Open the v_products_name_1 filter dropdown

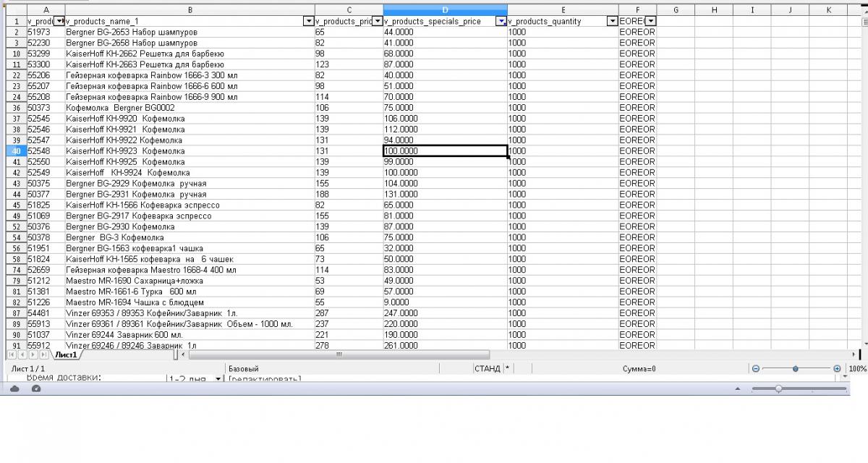pos(309,22)
